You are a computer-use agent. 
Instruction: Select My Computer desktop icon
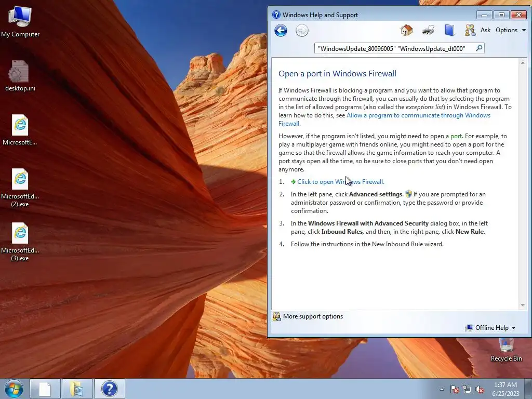[20, 22]
